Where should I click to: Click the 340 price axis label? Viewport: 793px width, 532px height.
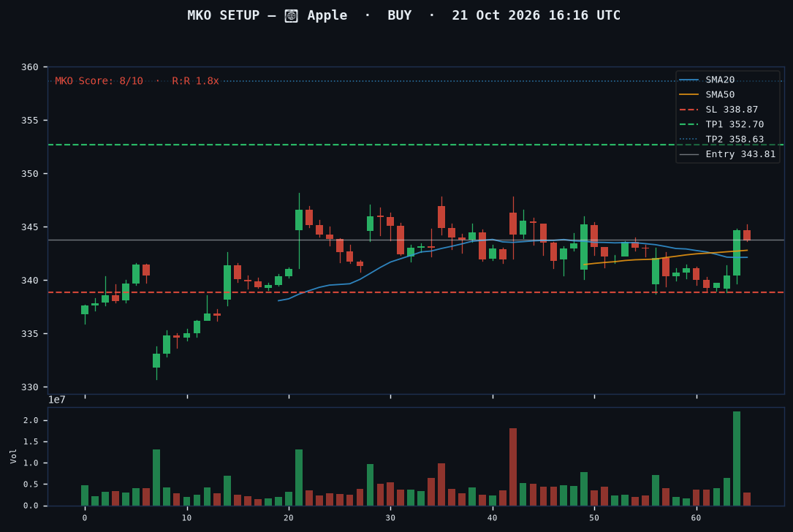29,280
